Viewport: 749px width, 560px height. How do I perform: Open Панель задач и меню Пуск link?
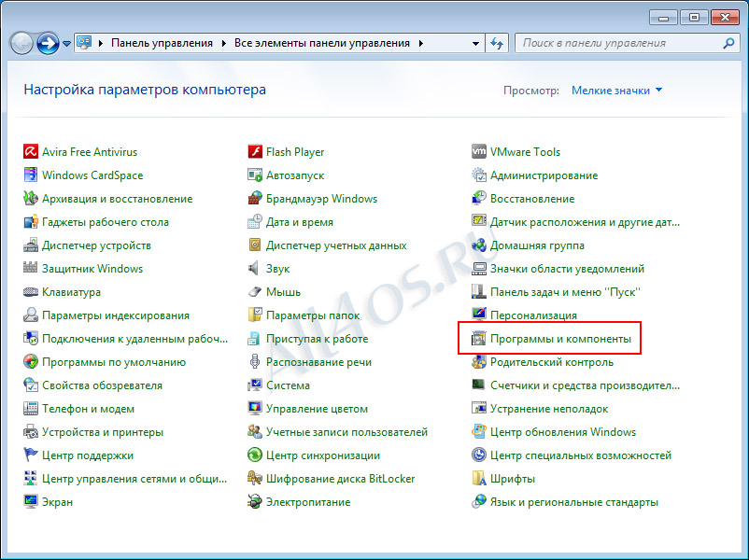(565, 292)
